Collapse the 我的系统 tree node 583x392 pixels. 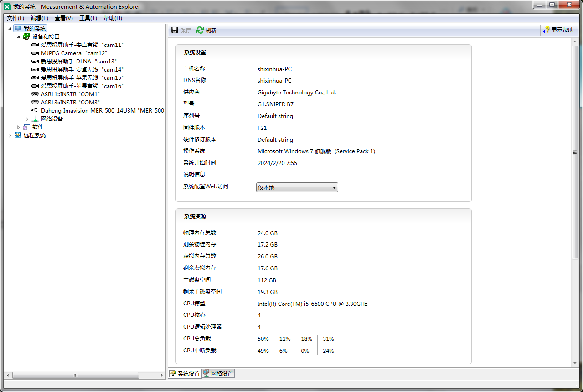point(10,28)
